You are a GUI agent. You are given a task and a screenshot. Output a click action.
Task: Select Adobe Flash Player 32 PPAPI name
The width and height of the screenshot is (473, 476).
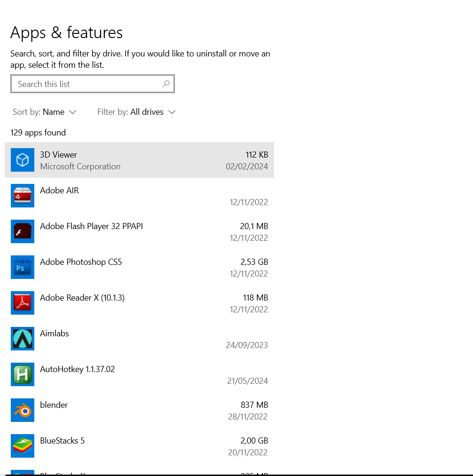click(x=91, y=226)
